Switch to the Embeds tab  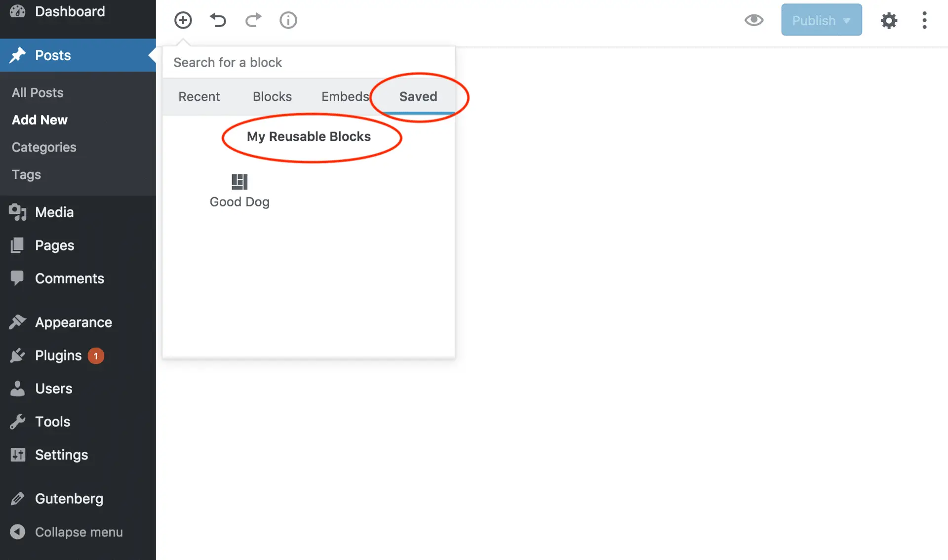(345, 96)
